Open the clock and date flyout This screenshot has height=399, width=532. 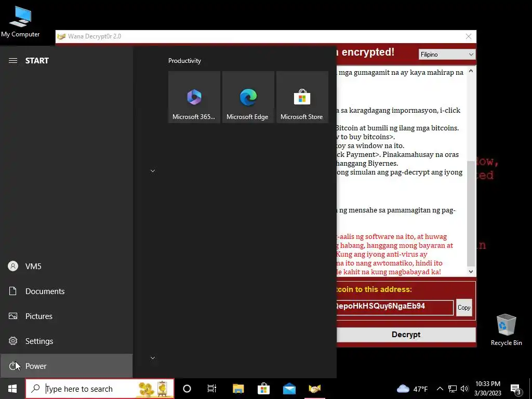coord(487,389)
